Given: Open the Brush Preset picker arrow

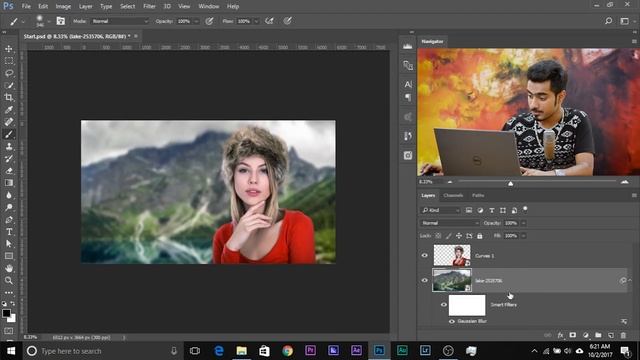Looking at the screenshot, I should click(49, 21).
